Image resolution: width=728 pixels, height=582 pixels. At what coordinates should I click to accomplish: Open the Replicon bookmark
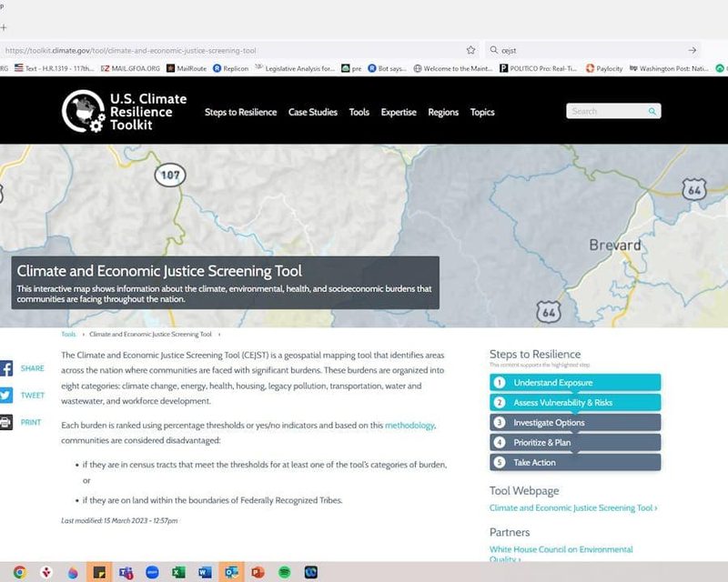tap(231, 68)
